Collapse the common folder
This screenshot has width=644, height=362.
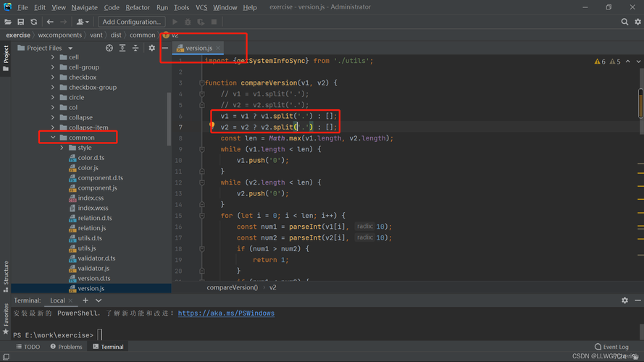tap(53, 138)
